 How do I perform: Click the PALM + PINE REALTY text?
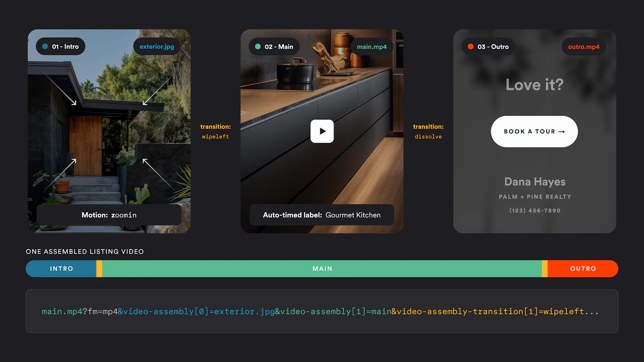pos(535,197)
